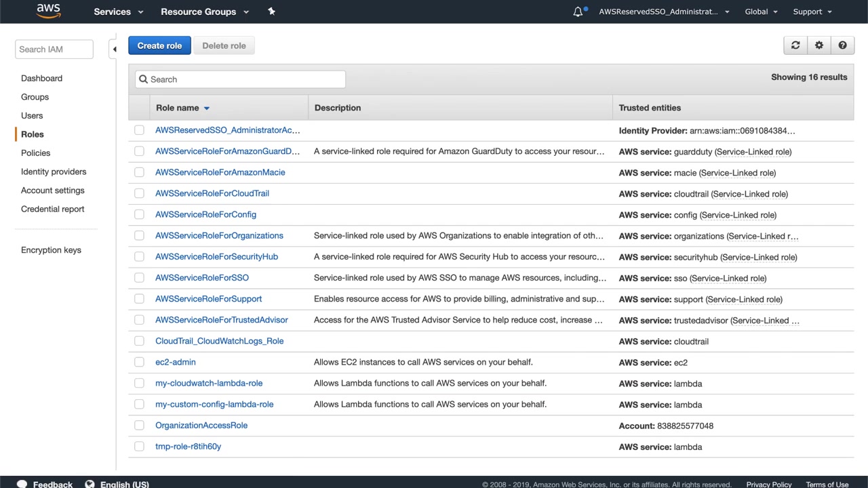Select checkbox for ec2-admin role

coord(139,362)
